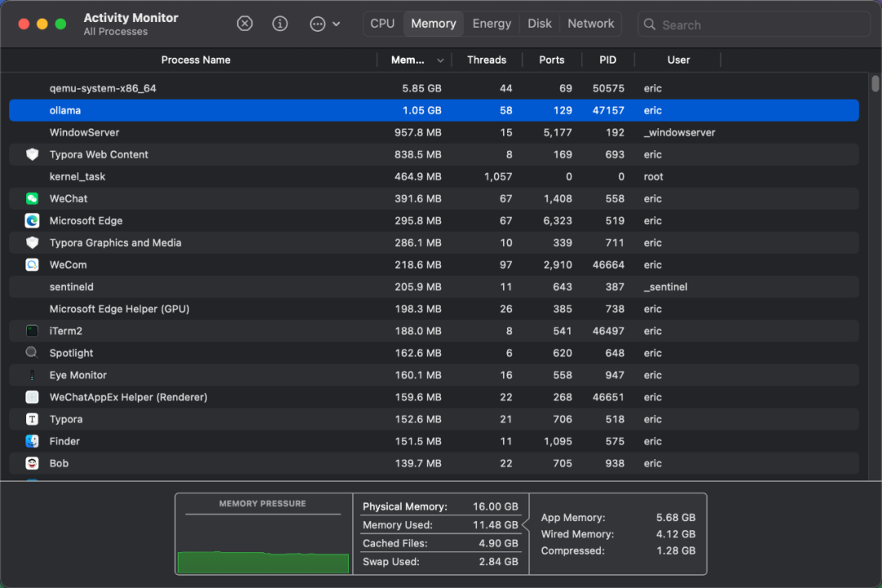Click the iTerm2 app icon
882x588 pixels.
point(32,331)
